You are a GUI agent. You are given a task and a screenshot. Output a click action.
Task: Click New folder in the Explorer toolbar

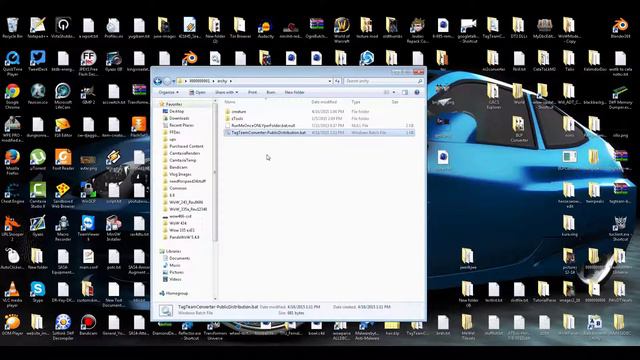tap(294, 93)
